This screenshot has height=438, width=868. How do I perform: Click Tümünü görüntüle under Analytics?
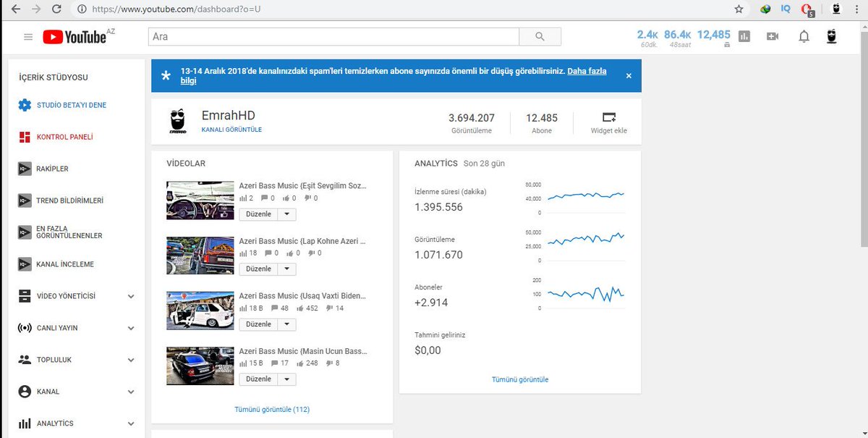(520, 379)
